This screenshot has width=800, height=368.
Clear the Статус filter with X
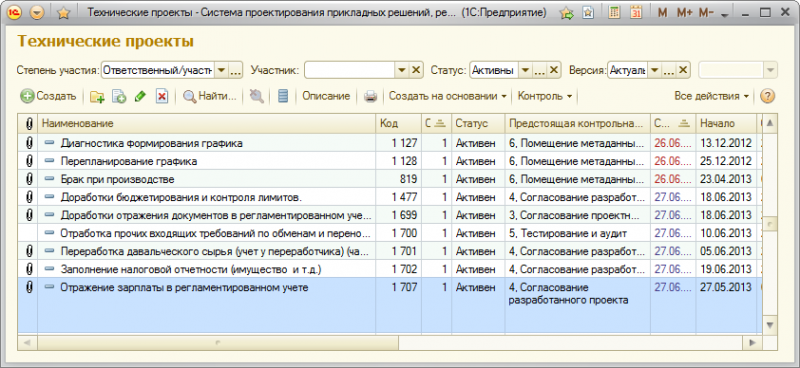(554, 70)
